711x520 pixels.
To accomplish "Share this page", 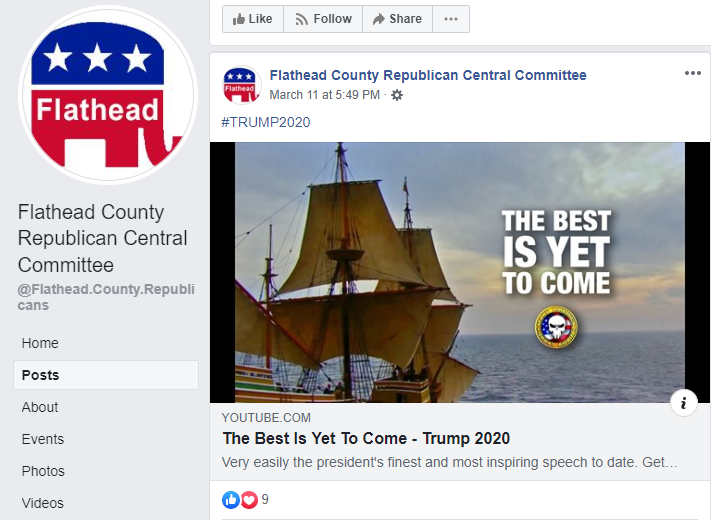I will coord(397,19).
